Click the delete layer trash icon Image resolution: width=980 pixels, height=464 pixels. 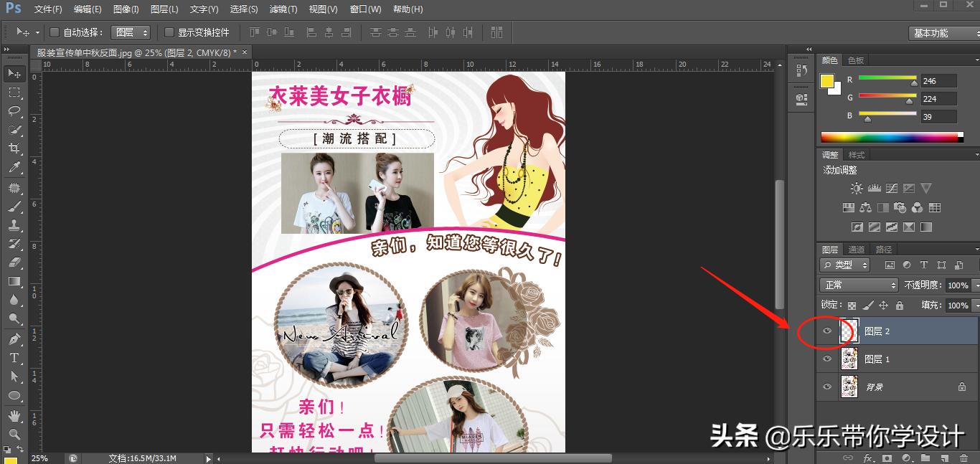pyautogui.click(x=963, y=458)
